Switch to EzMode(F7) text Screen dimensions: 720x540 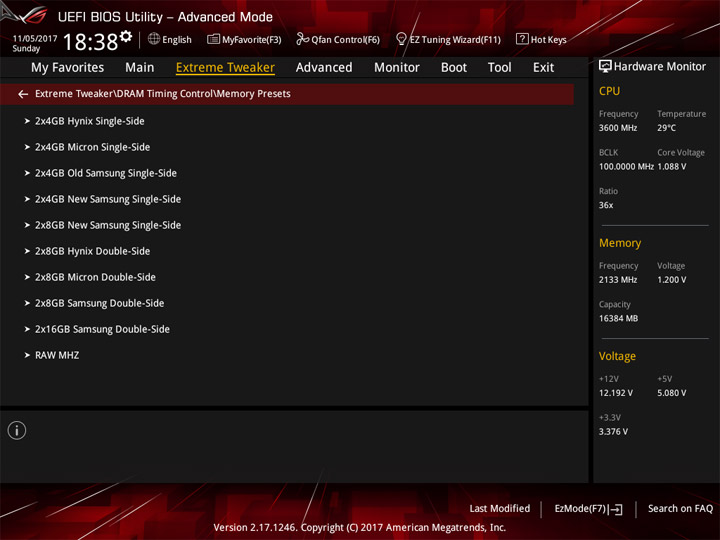pos(580,509)
